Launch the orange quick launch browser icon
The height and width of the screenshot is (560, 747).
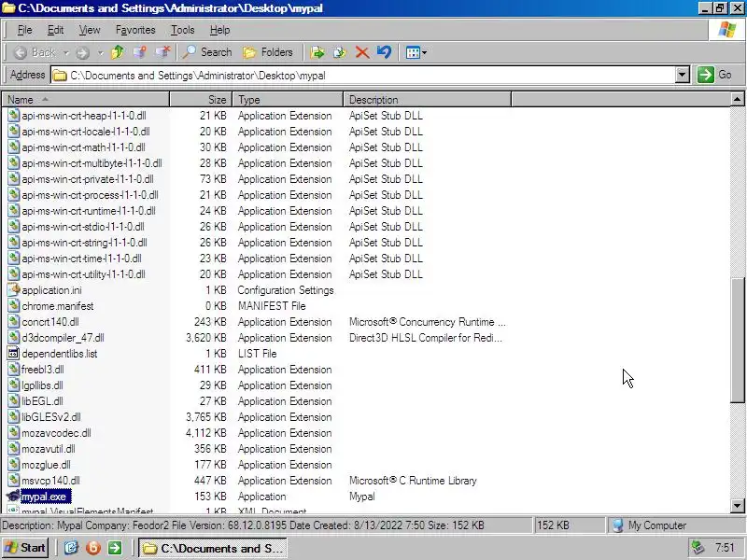93,548
